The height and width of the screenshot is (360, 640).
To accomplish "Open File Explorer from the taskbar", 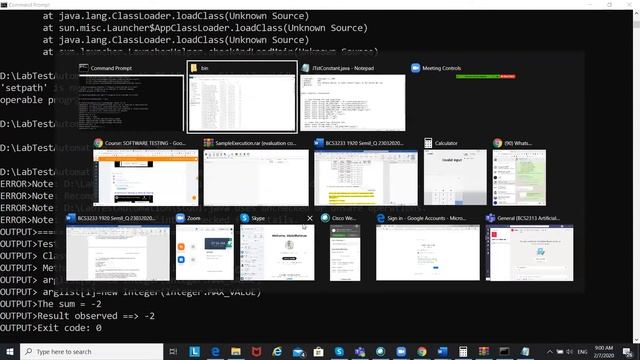I will 236,351.
